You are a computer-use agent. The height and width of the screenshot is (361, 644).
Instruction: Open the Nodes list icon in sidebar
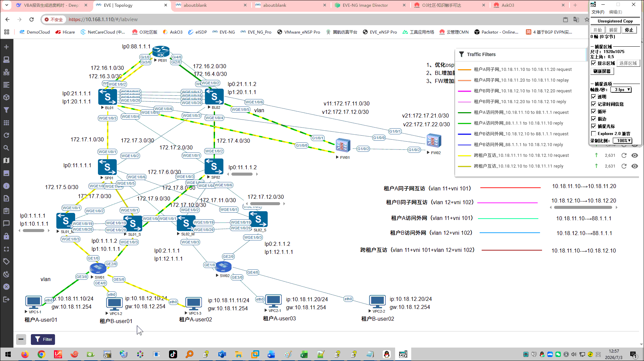(6, 60)
